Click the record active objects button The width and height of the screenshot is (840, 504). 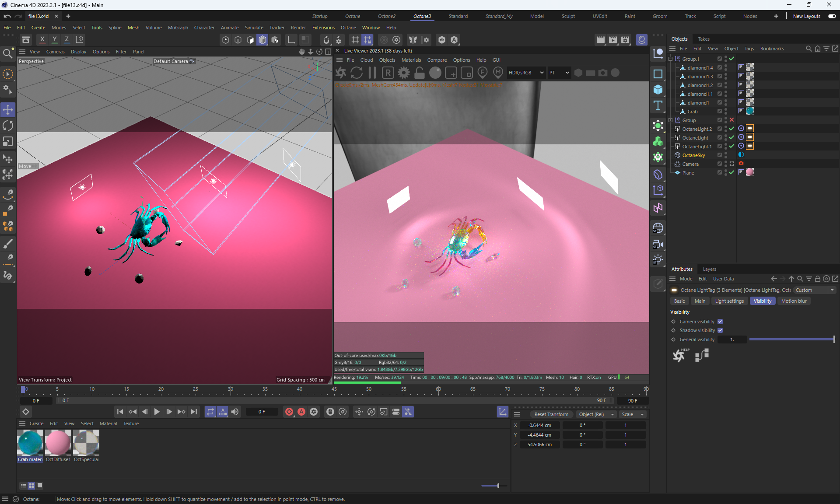[x=289, y=412]
